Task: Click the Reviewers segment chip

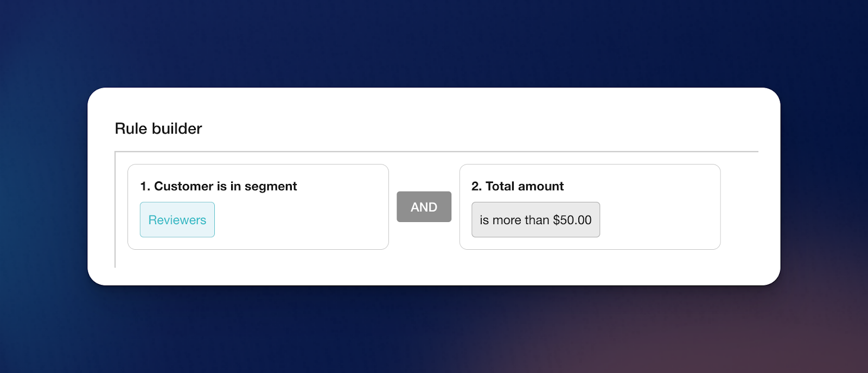Action: [177, 220]
